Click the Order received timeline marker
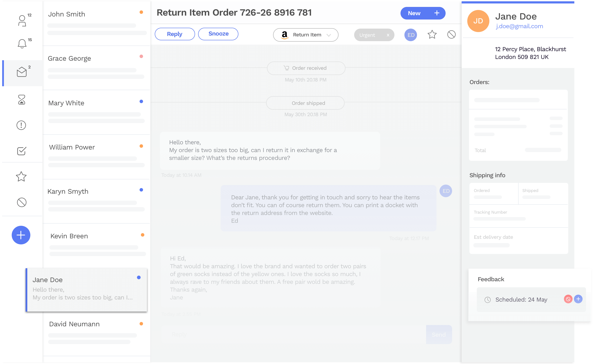Image resolution: width=596 pixels, height=364 pixels. (x=306, y=68)
